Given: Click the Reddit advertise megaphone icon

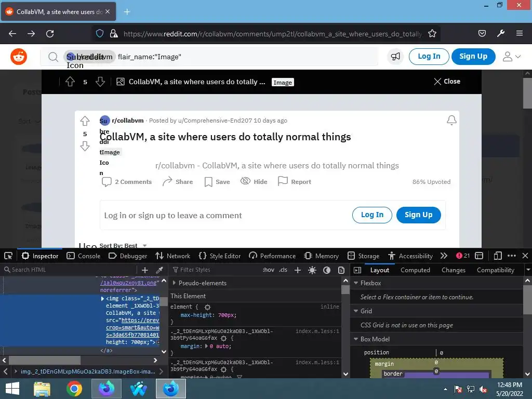Looking at the screenshot, I should pyautogui.click(x=395, y=56).
